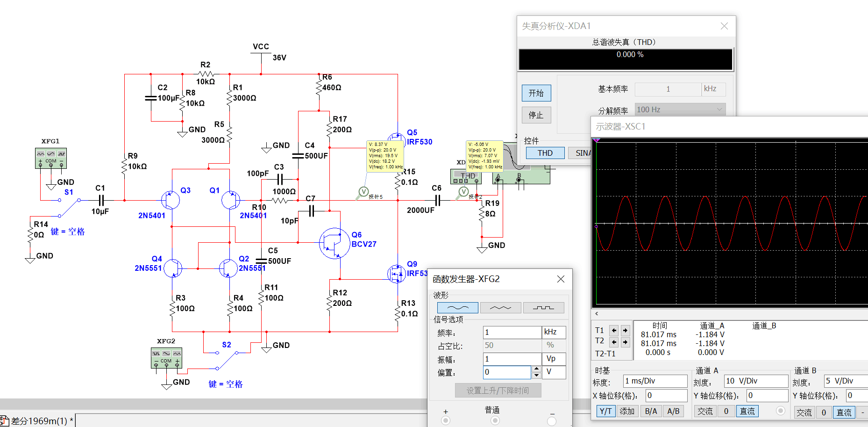Click the XFG2 function generator instrument
Viewport: 868px width, 427px height.
[166, 358]
